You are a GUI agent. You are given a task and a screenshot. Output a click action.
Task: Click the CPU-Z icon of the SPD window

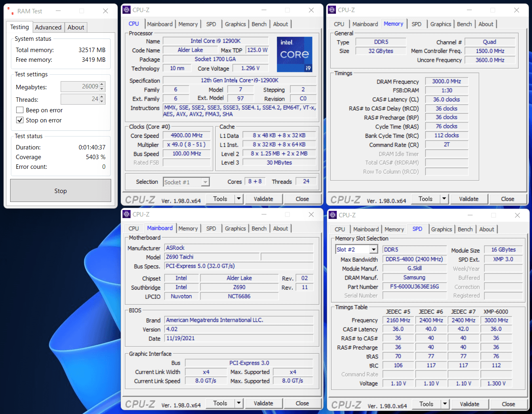pyautogui.click(x=333, y=215)
